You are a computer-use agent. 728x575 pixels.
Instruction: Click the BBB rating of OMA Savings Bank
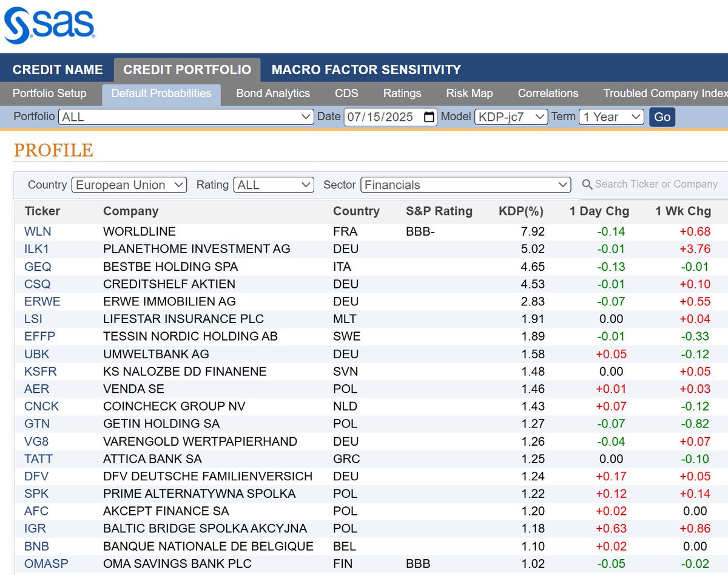tap(418, 564)
